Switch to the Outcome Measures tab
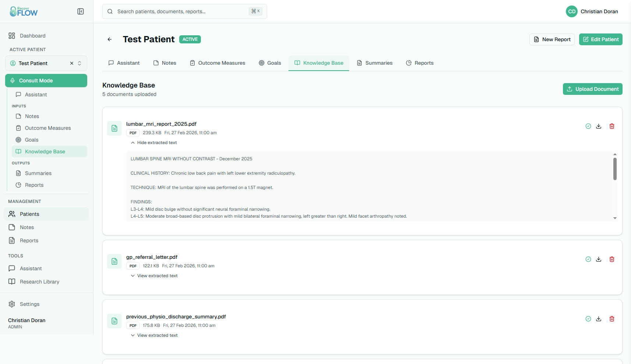631x364 pixels. tap(217, 63)
